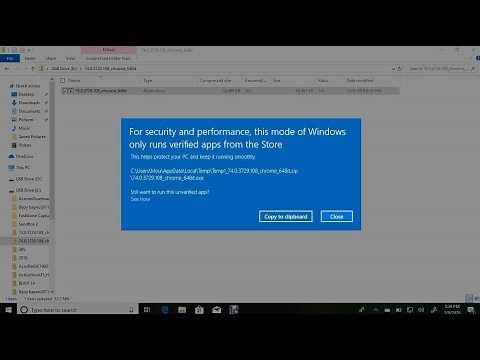Open the File menu in Explorer
The height and width of the screenshot is (360, 480).
point(10,58)
